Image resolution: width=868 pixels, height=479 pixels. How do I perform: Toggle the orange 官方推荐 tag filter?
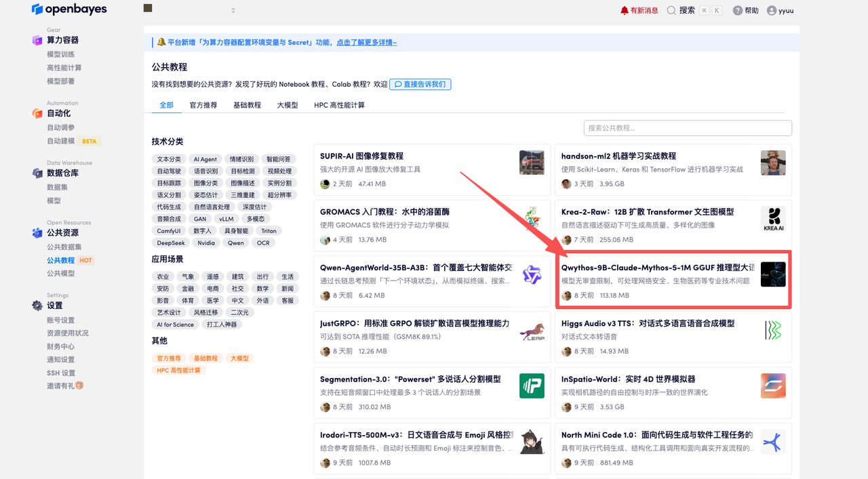[x=169, y=358]
